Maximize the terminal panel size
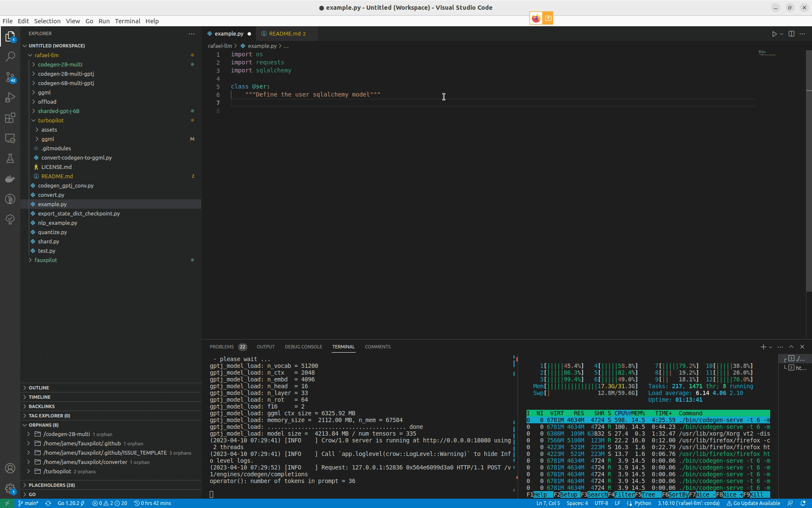The image size is (812, 508). (791, 347)
